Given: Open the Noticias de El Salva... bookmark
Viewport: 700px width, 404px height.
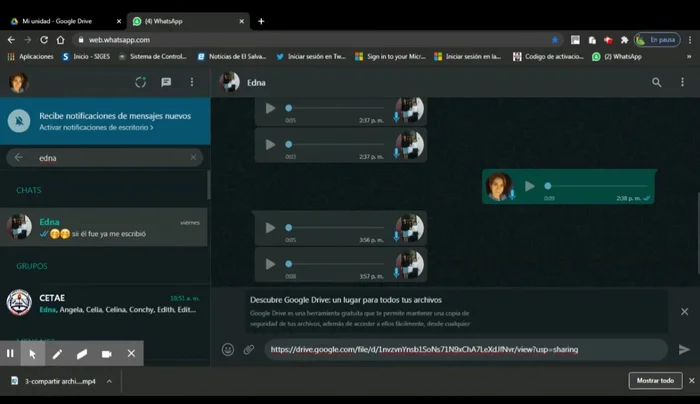Looking at the screenshot, I should click(232, 57).
